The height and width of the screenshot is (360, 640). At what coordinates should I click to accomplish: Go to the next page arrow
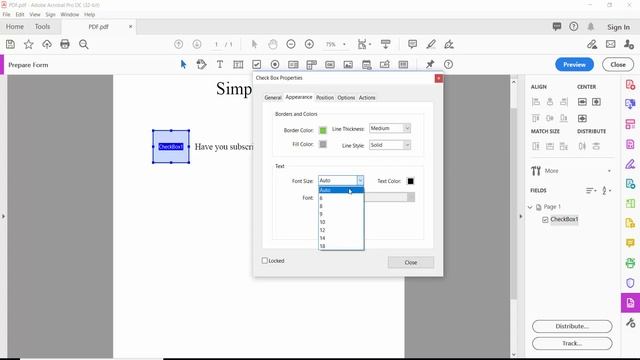[197, 44]
